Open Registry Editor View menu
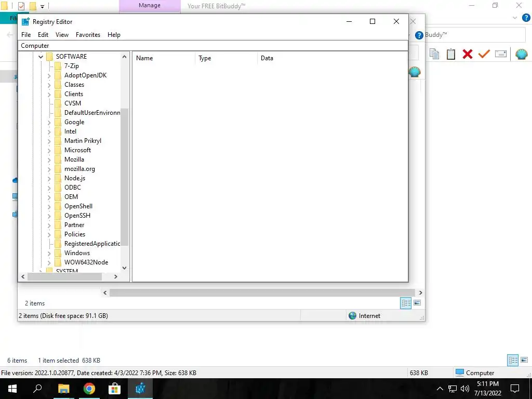532x399 pixels. click(x=62, y=35)
